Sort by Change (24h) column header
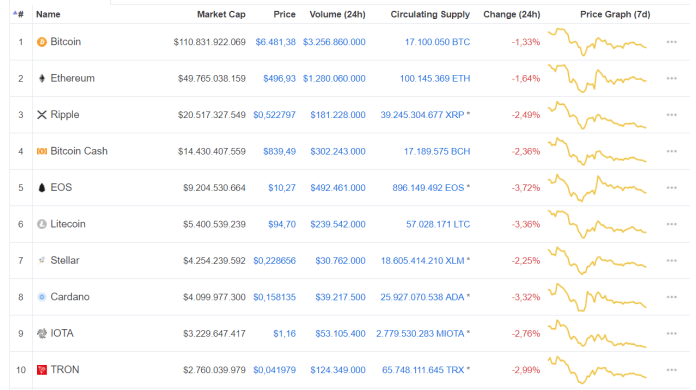 pos(511,14)
